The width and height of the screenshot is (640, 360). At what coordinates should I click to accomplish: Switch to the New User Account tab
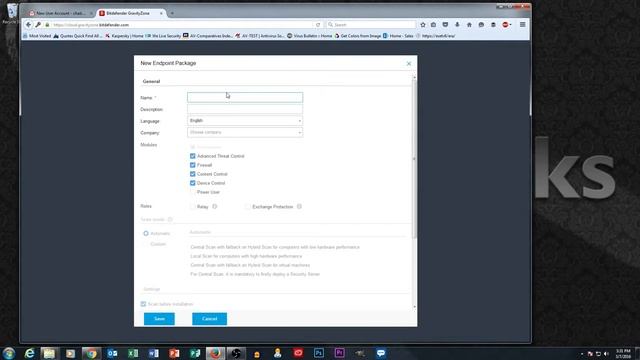[60, 13]
